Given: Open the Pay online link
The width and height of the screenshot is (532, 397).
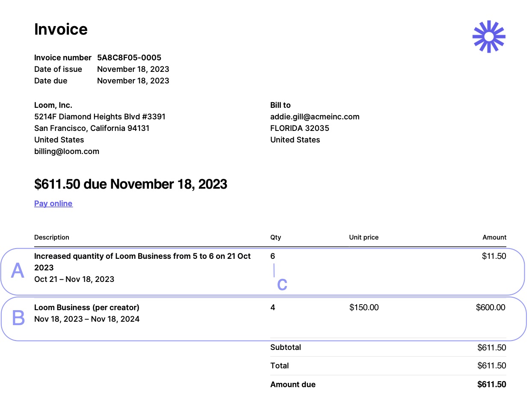Looking at the screenshot, I should (x=53, y=204).
